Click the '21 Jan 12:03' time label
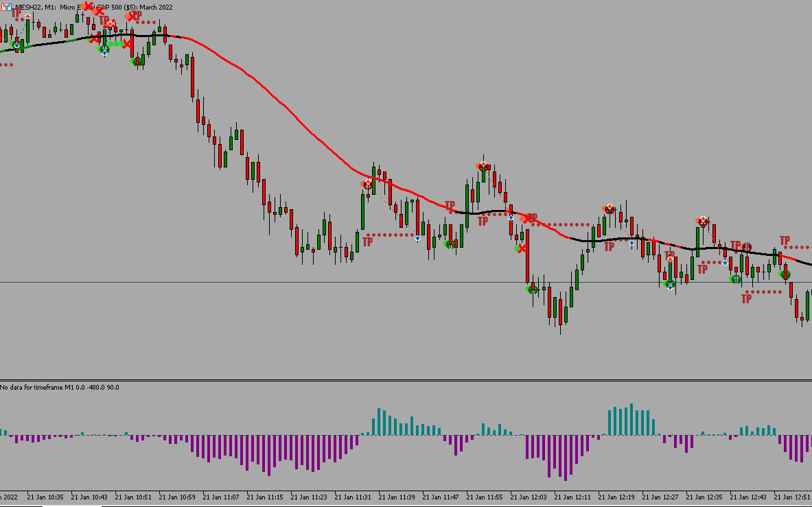This screenshot has width=812, height=507. pyautogui.click(x=529, y=497)
